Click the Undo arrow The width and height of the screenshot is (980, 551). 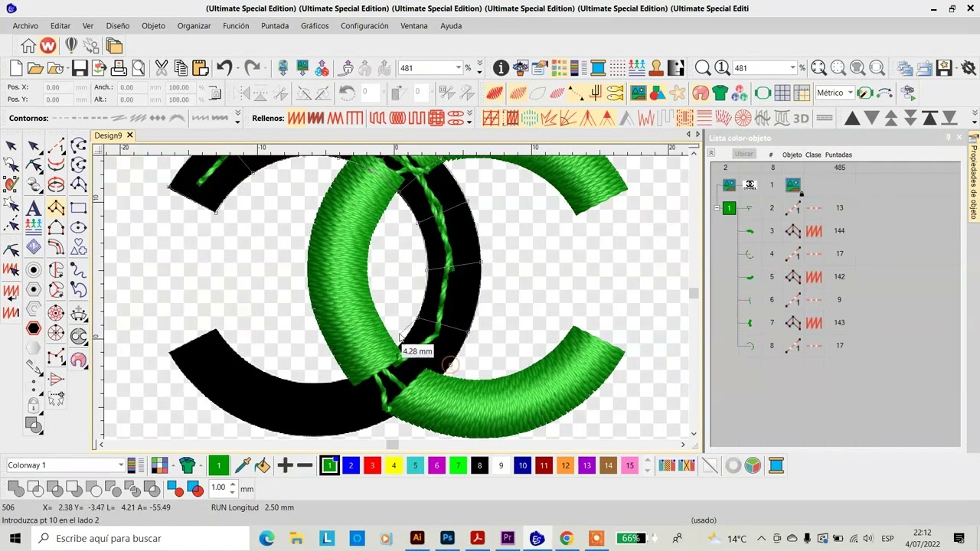tap(224, 68)
